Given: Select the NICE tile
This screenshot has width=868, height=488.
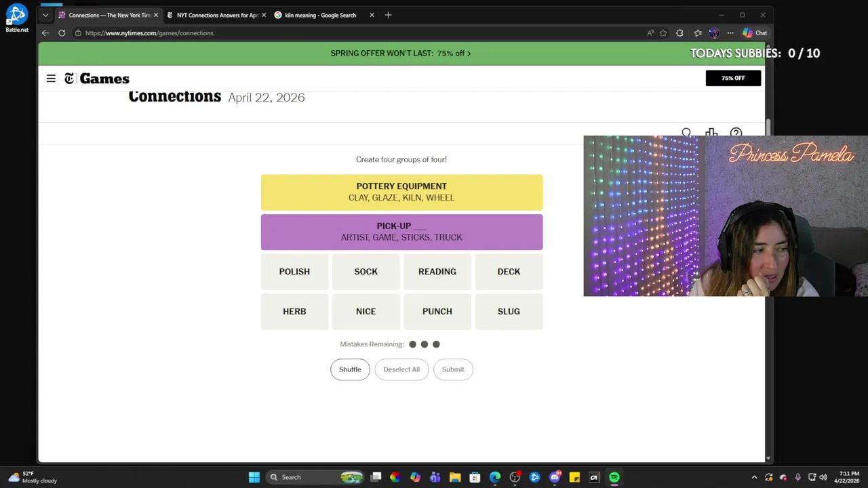Looking at the screenshot, I should click(366, 312).
